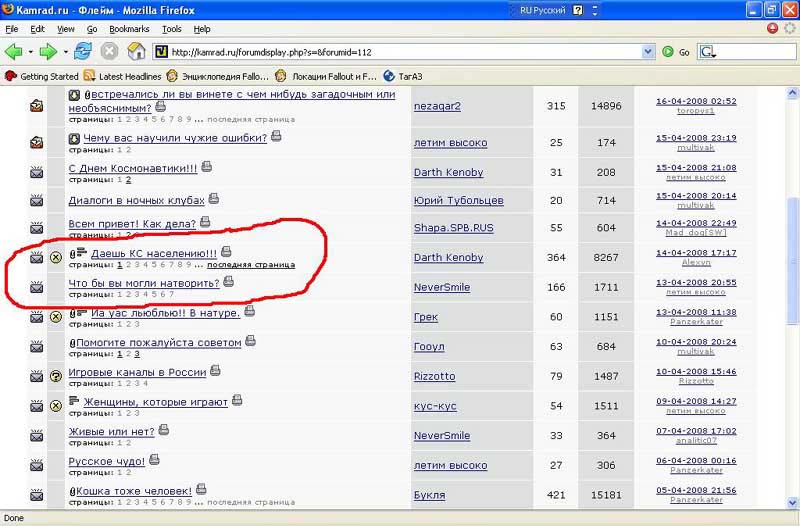Reload the page with Refresh icon

pos(83,51)
